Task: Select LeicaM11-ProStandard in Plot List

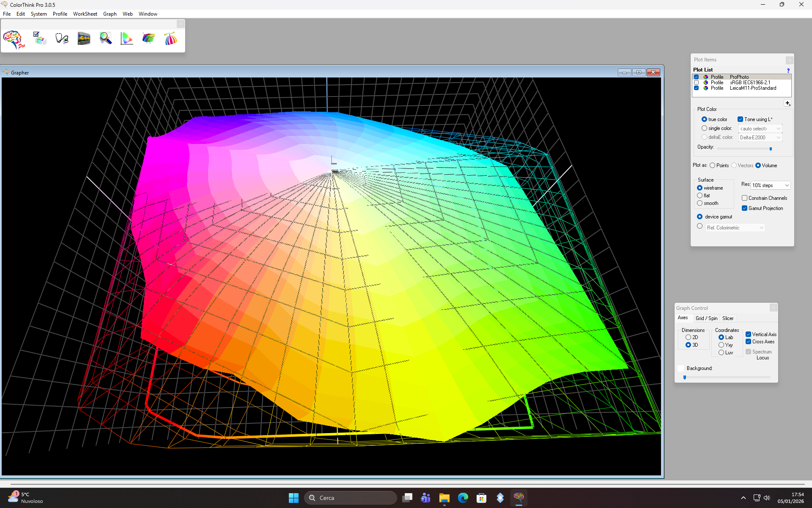Action: tap(753, 88)
